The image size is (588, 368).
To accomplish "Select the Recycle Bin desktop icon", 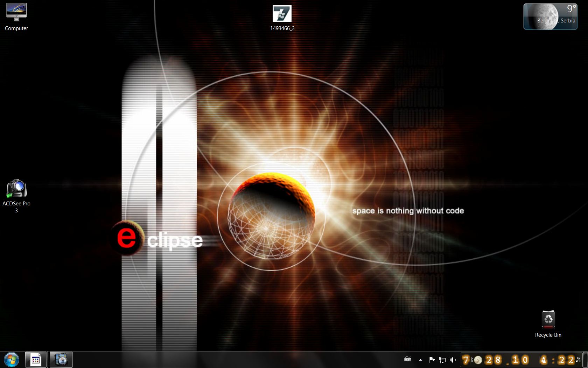I will 548,320.
